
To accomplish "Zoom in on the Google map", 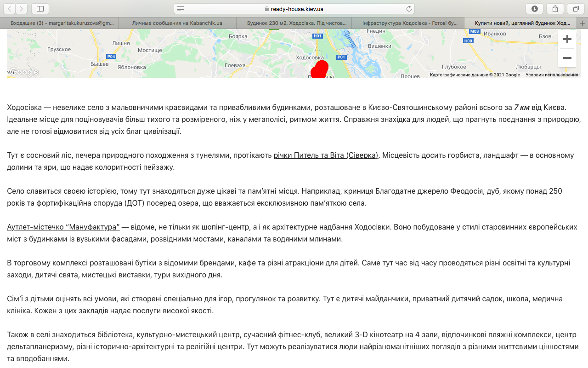I will (x=567, y=39).
